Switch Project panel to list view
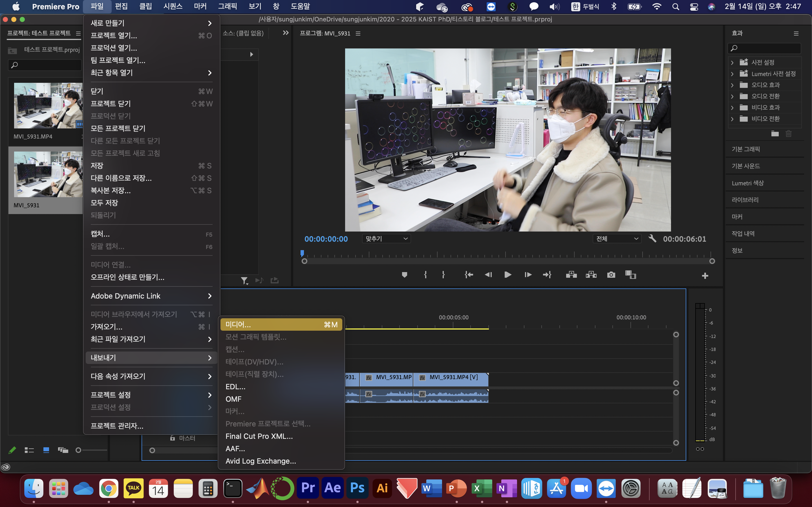 tap(29, 450)
